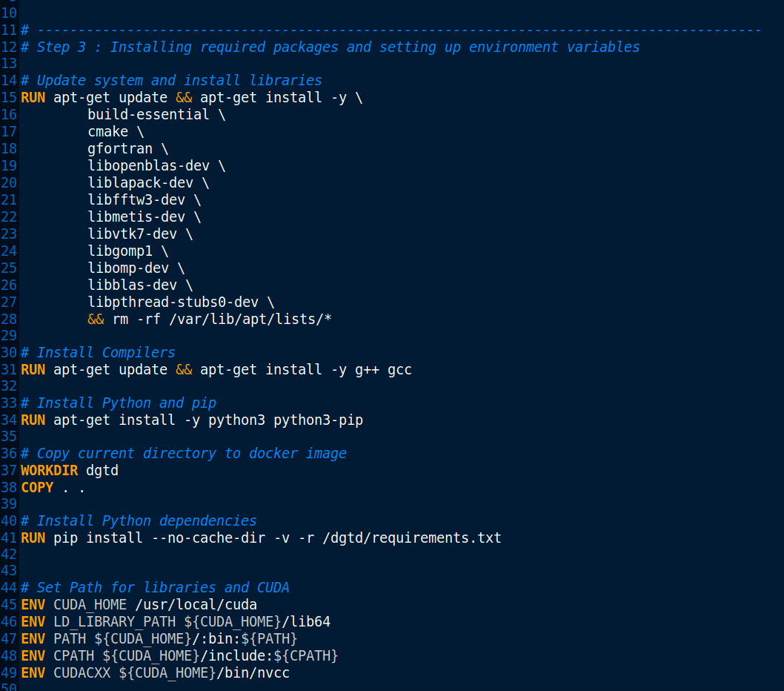Click the /usr/local/cuda path value
This screenshot has height=691, width=784.
point(196,604)
